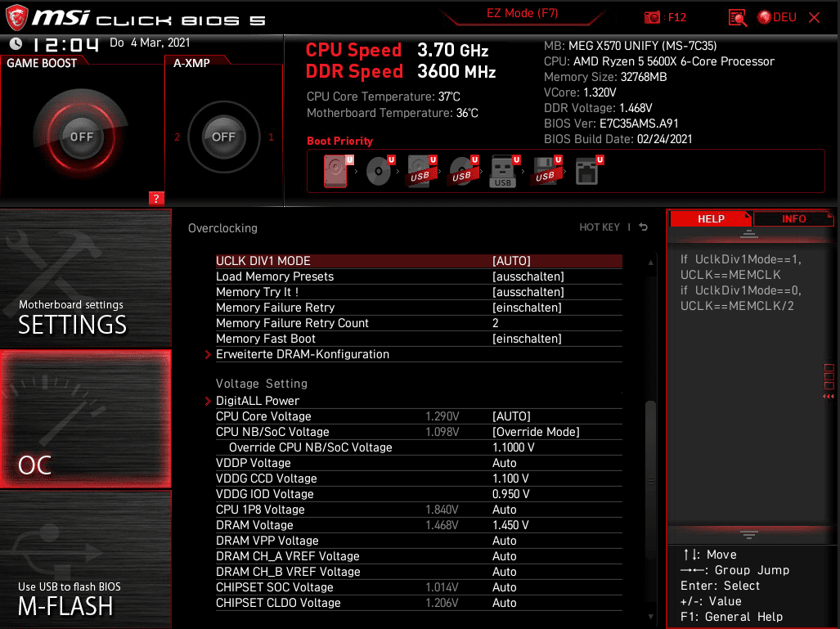Click the grip handle below the HELP tab
The width and height of the screenshot is (840, 629).
(748, 234)
